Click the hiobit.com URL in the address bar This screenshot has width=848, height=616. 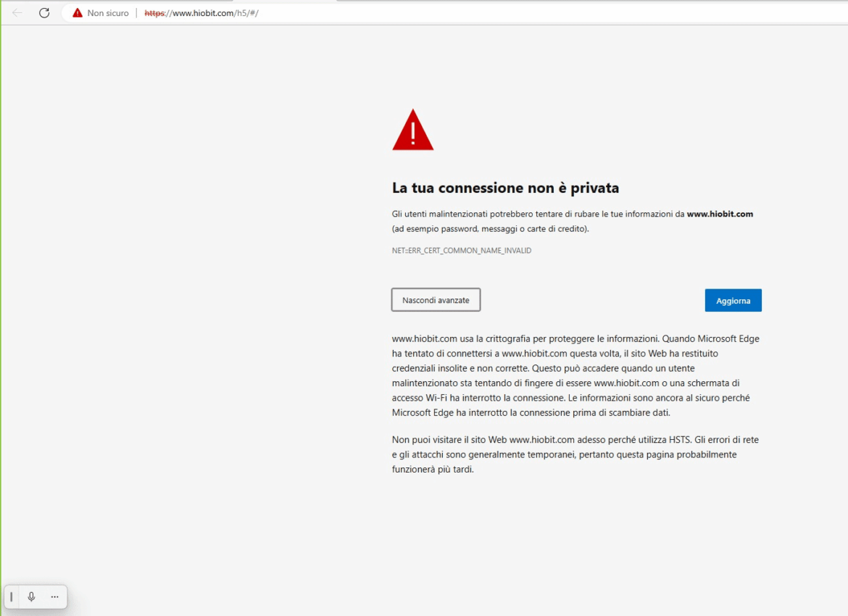tap(210, 13)
